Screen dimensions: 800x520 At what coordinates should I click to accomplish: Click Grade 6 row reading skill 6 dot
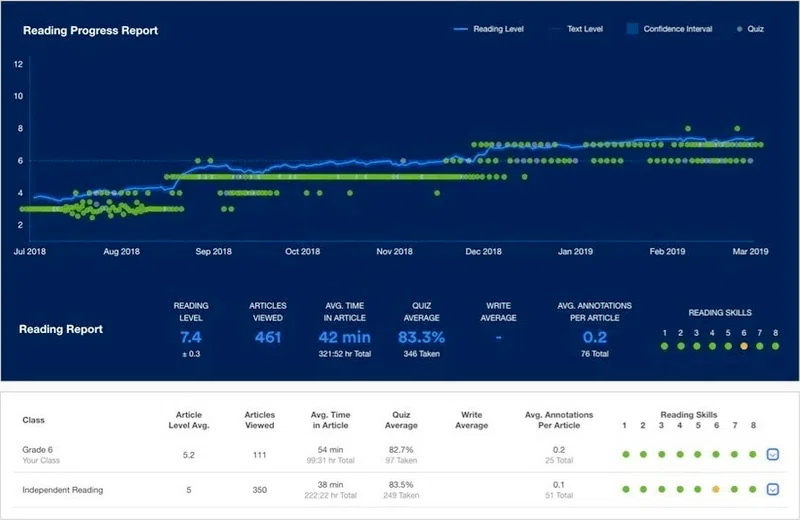(716, 454)
